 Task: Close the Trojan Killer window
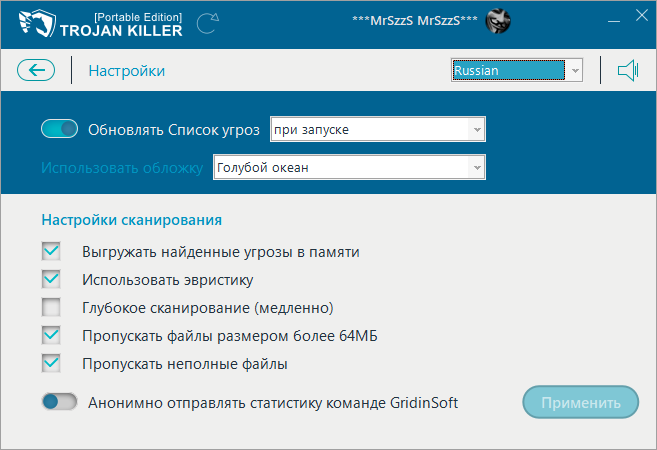click(638, 17)
